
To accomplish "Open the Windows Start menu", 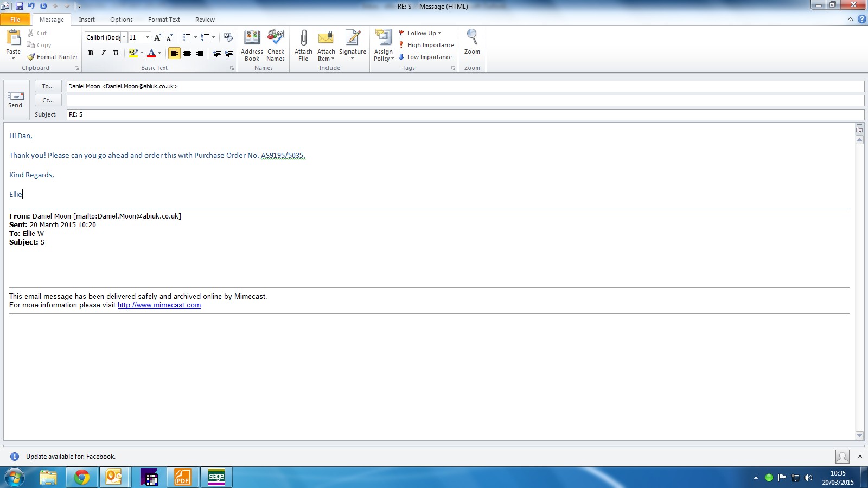I will tap(15, 477).
